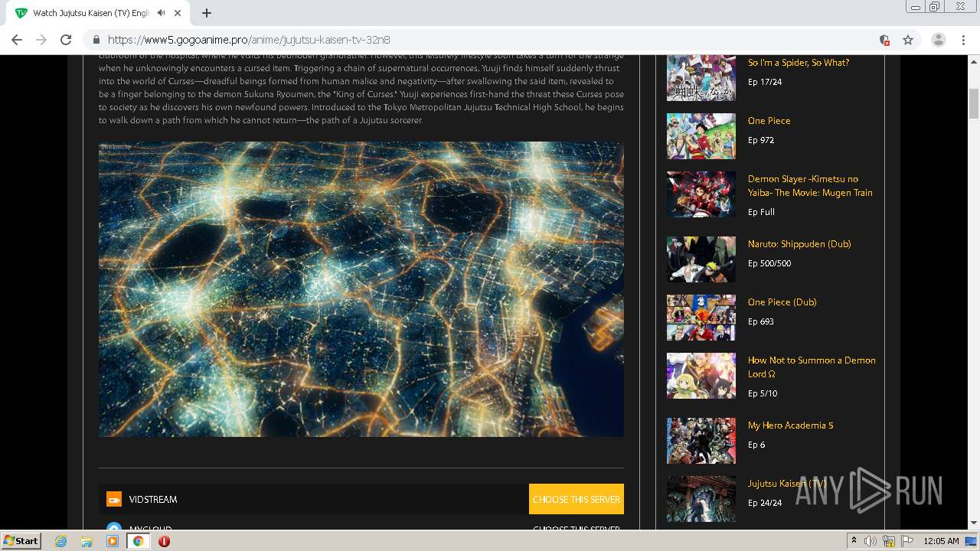Click the blocked content shield icon in address bar
980x551 pixels.
click(884, 40)
